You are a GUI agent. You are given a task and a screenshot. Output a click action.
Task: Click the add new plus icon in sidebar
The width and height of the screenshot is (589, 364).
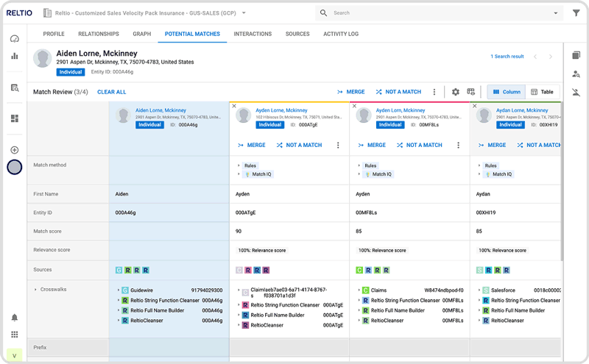point(14,150)
